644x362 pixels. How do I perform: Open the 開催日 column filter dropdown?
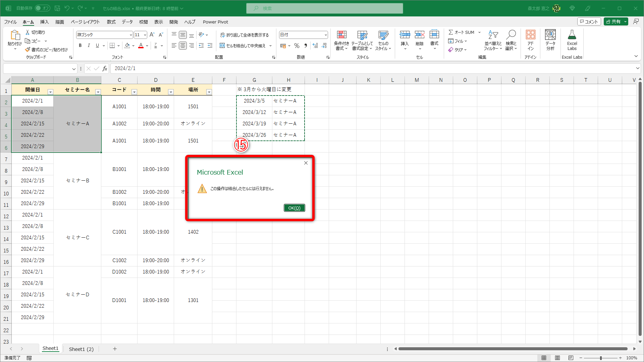[50, 92]
